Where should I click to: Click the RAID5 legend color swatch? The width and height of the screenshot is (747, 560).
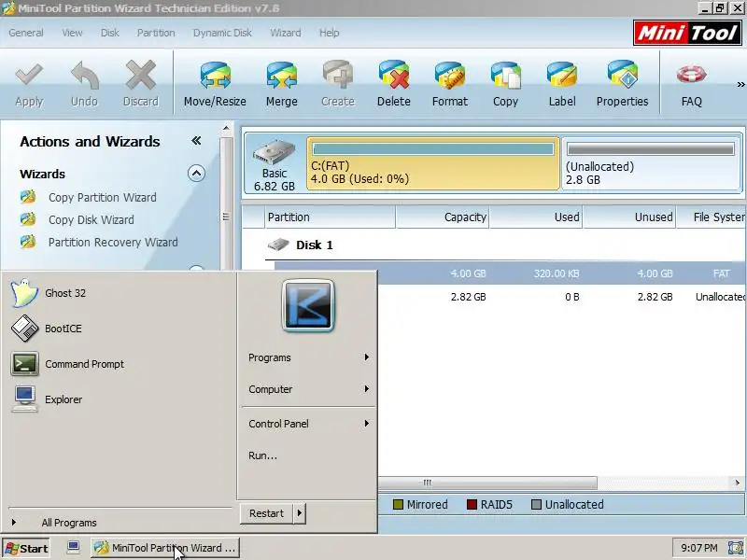[x=472, y=504]
